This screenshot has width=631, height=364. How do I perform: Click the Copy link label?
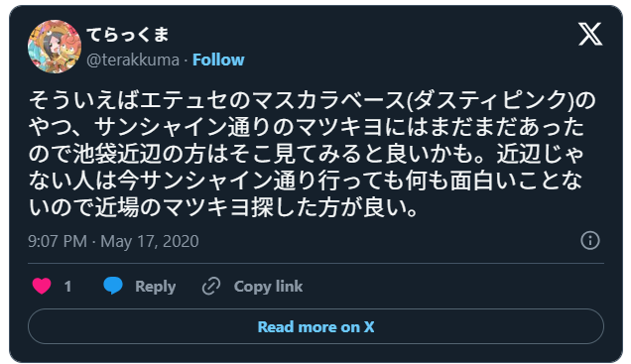pos(268,287)
